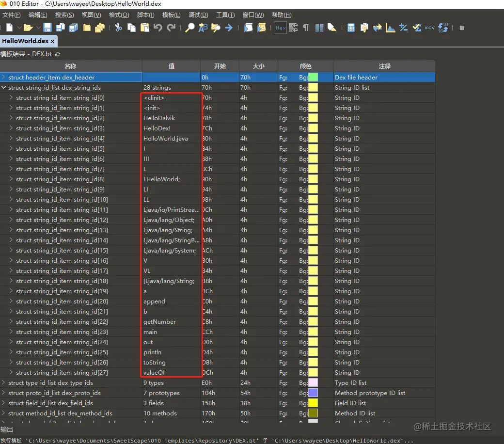Click the 注释 column header
504x444 pixels.
384,66
